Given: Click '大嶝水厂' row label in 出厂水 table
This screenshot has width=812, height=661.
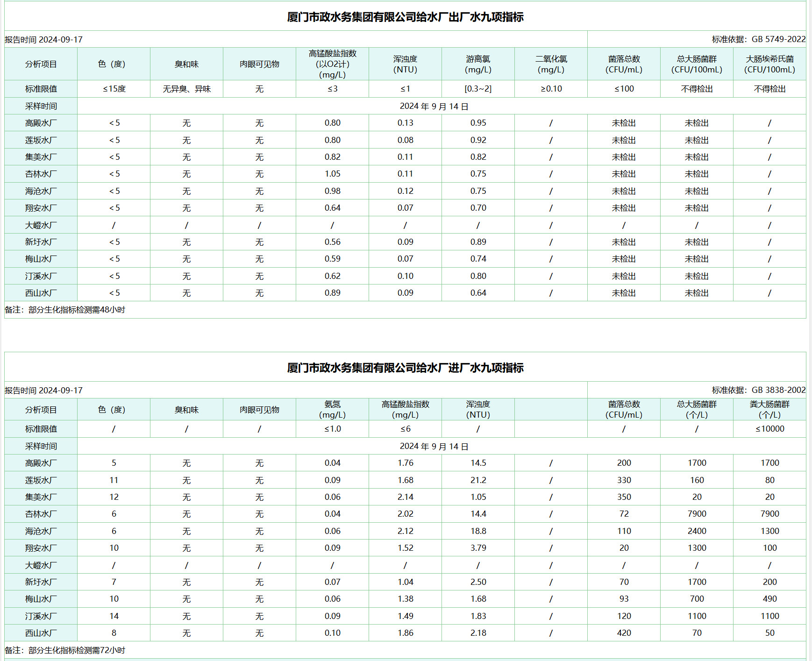Looking at the screenshot, I should tap(41, 225).
